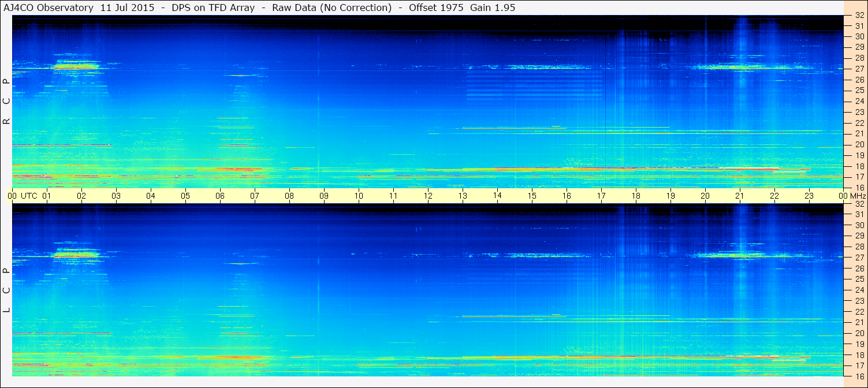Select the 02 hour marker on time axis
Screen dimensions: 868x388
[81, 196]
